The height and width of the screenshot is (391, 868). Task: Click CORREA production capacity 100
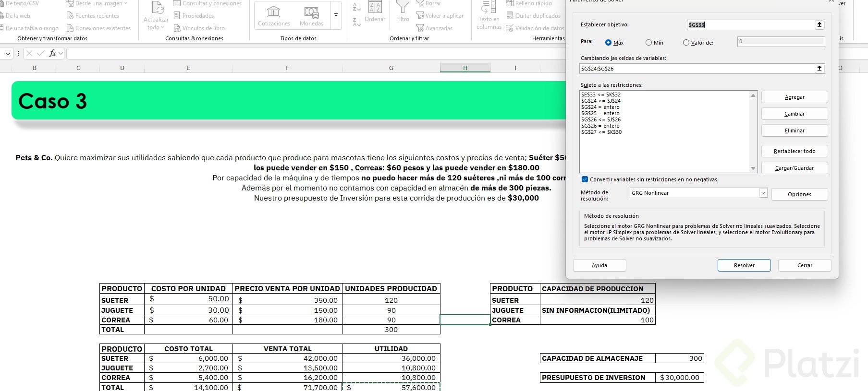click(598, 320)
